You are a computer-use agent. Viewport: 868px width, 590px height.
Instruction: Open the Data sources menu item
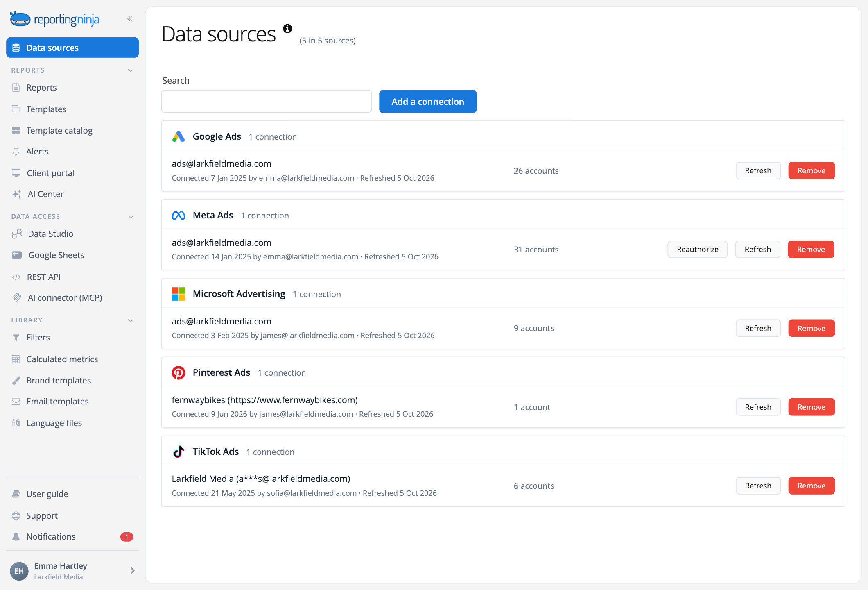point(72,48)
